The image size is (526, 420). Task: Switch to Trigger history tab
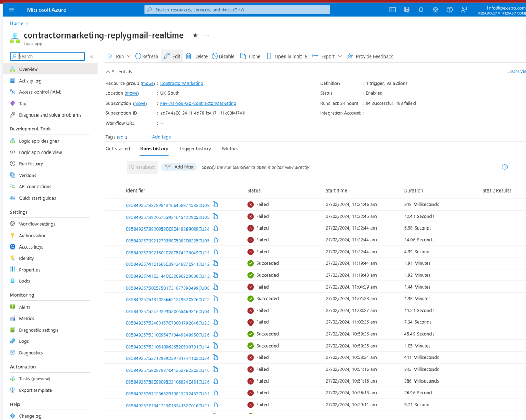(x=195, y=149)
